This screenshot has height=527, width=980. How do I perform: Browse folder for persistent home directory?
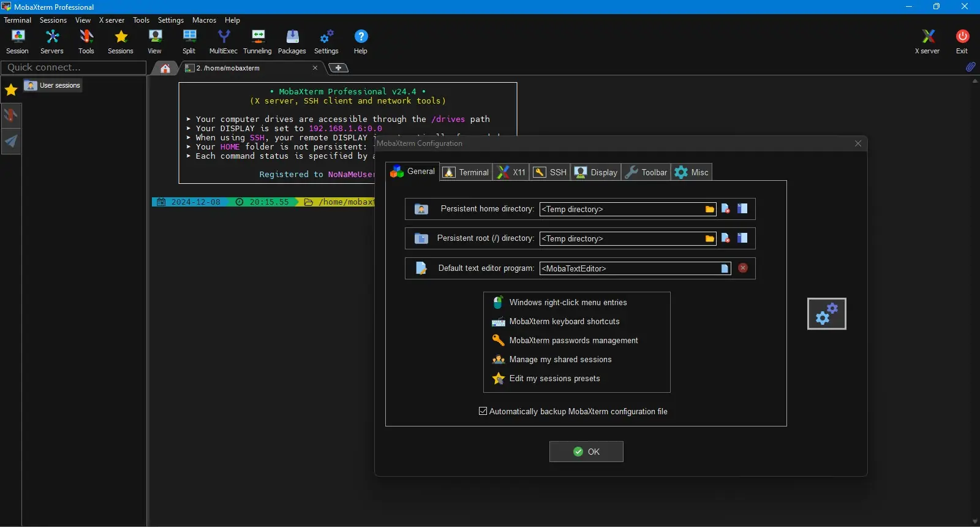pos(709,209)
